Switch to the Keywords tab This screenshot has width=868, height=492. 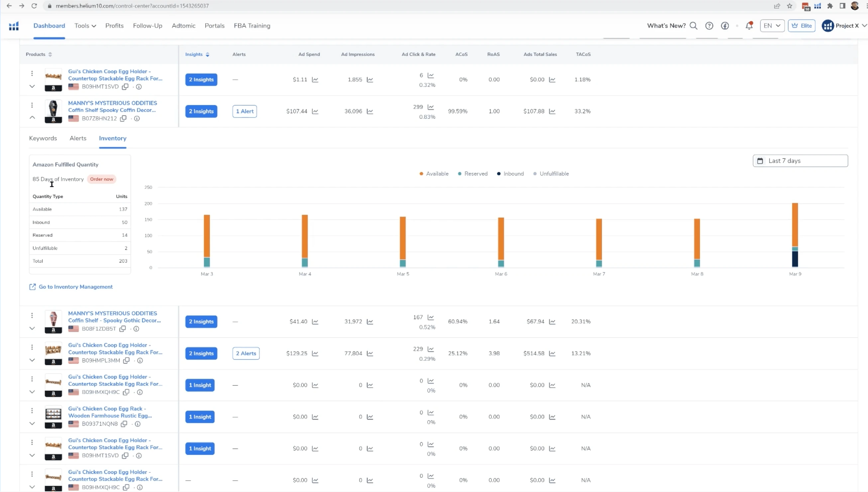[43, 138]
